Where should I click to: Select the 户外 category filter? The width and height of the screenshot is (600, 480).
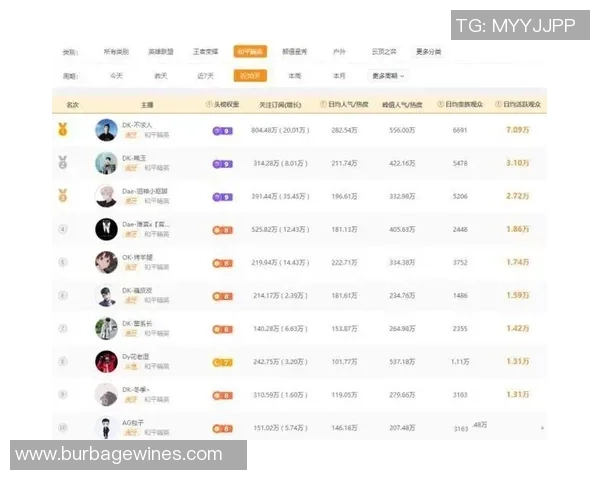tap(339, 52)
